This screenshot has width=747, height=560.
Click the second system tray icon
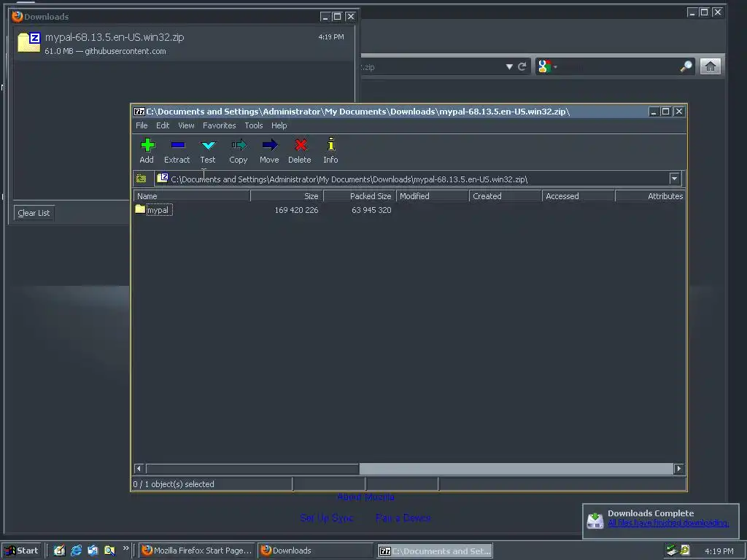click(x=685, y=551)
